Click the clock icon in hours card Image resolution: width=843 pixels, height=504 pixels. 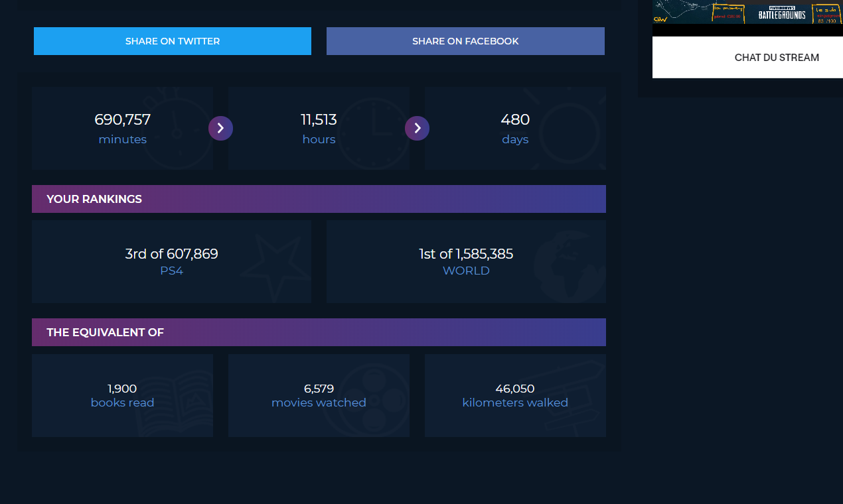pos(374,133)
